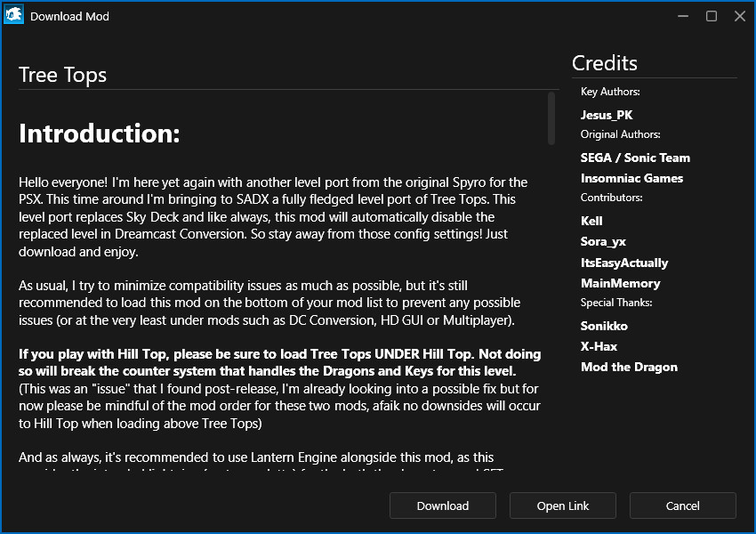
Task: Click X-Hax in Special Thanks
Action: (x=599, y=346)
